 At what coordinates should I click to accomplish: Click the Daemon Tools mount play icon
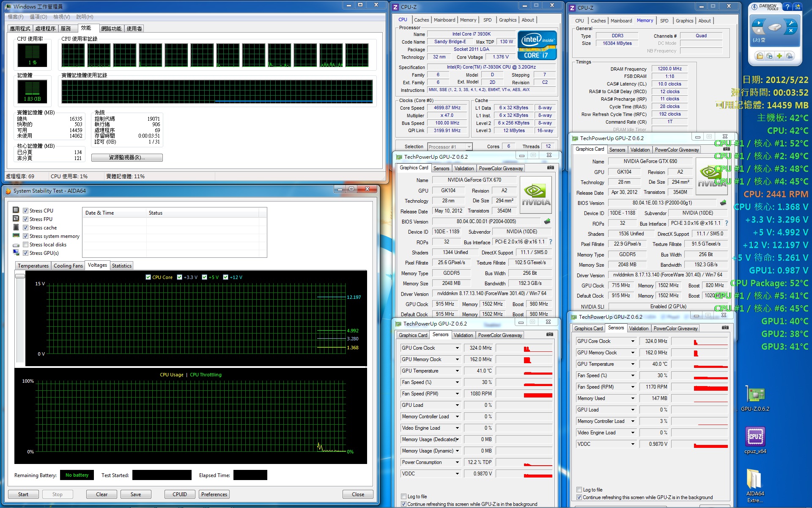[x=759, y=23]
